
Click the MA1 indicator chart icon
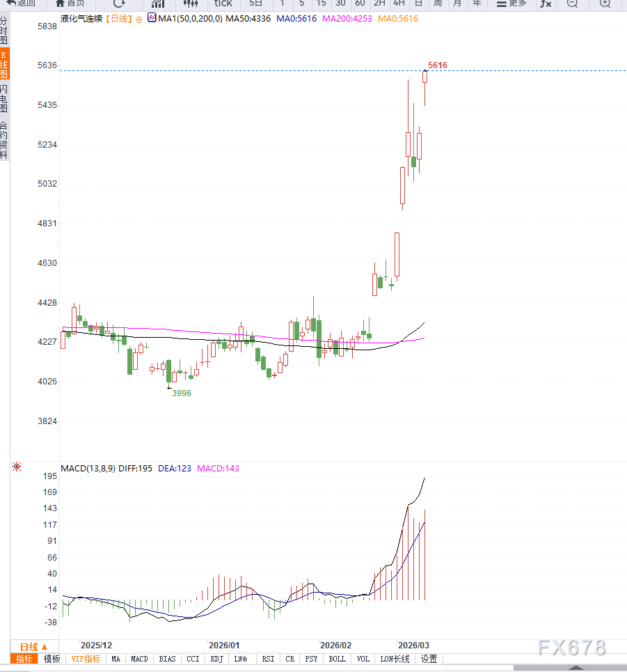coord(152,18)
